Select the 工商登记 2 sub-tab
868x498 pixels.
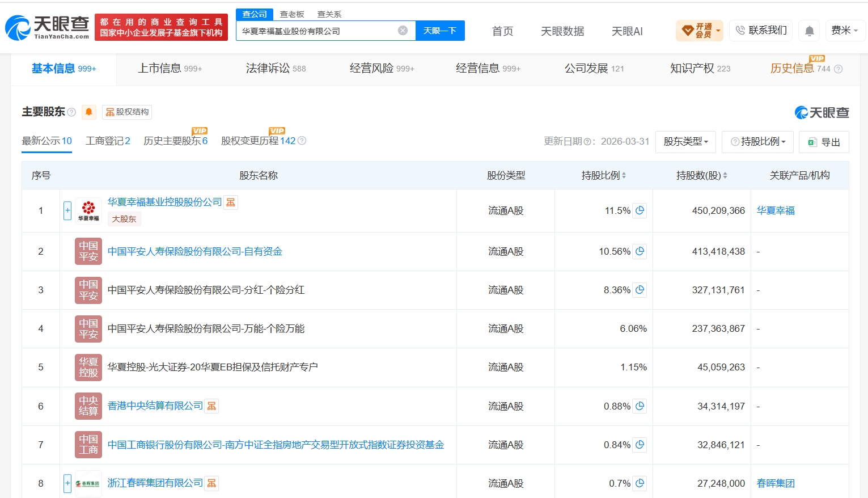108,141
